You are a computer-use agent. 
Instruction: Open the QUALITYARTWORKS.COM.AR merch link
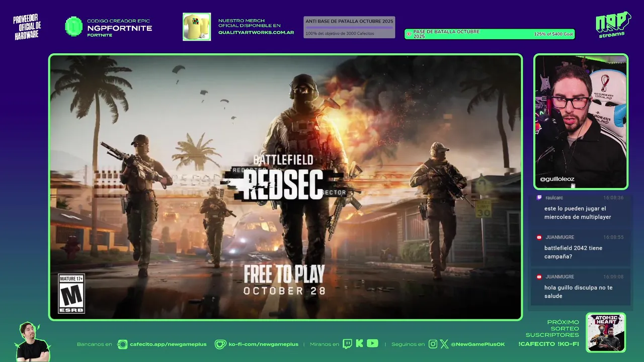coord(256,32)
